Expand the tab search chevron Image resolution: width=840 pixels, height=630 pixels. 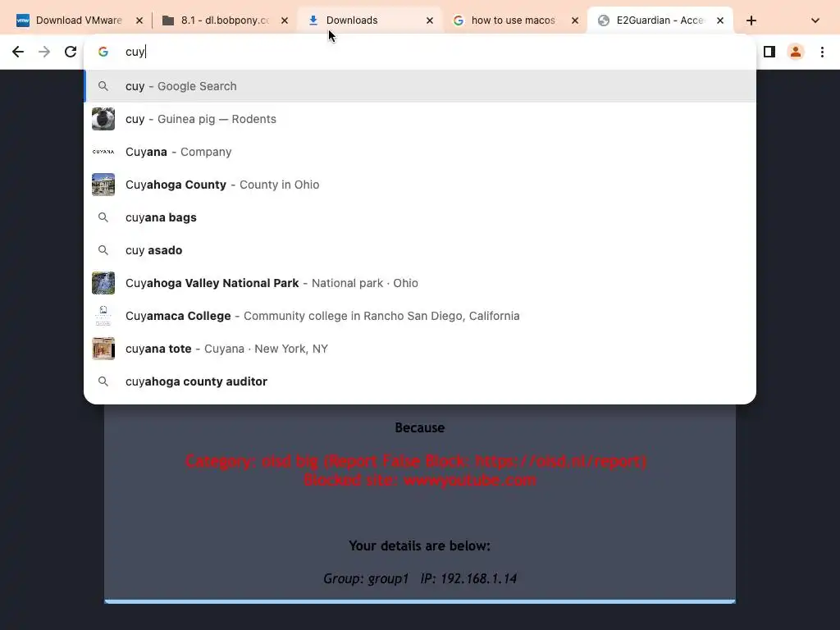click(815, 21)
